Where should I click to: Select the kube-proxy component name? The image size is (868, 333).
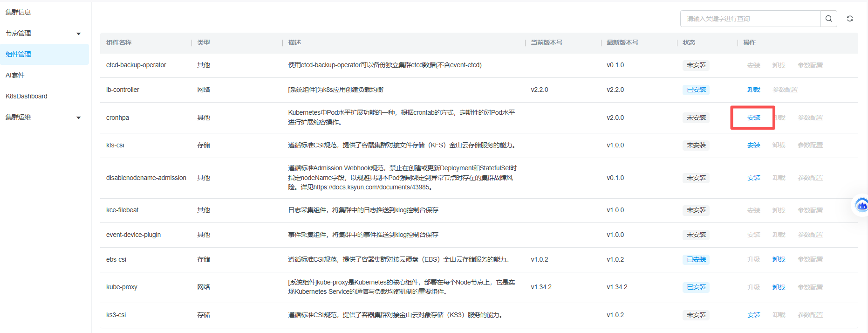(122, 287)
